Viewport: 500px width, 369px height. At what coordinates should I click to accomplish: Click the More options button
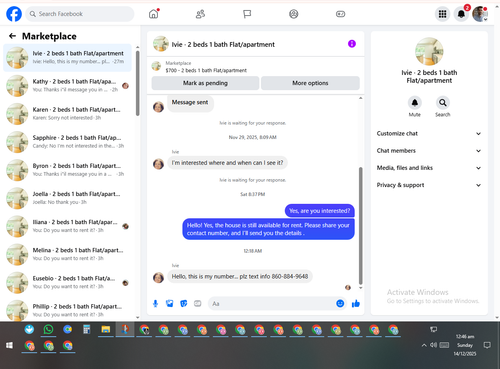[x=310, y=83]
